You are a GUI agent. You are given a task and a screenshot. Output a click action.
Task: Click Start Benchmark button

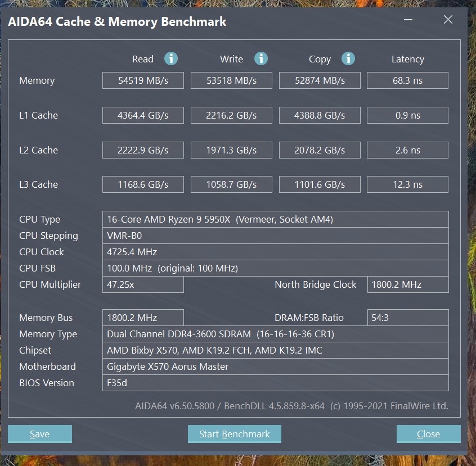coord(235,434)
